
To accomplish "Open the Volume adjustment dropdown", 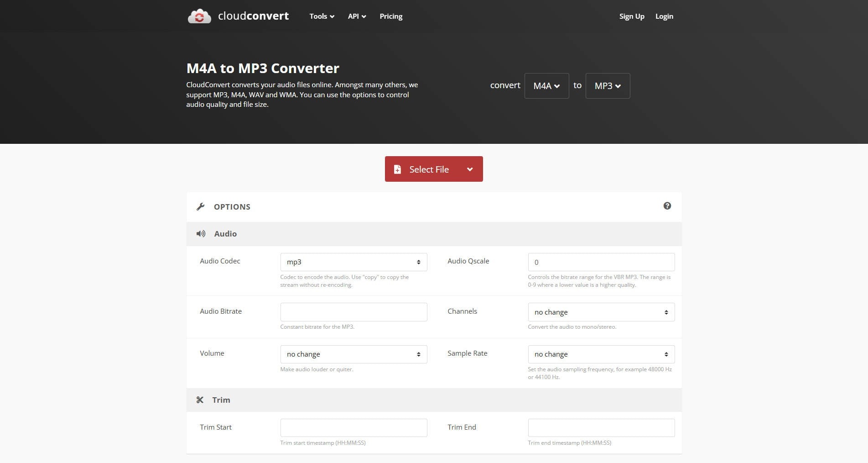I will coord(353,354).
